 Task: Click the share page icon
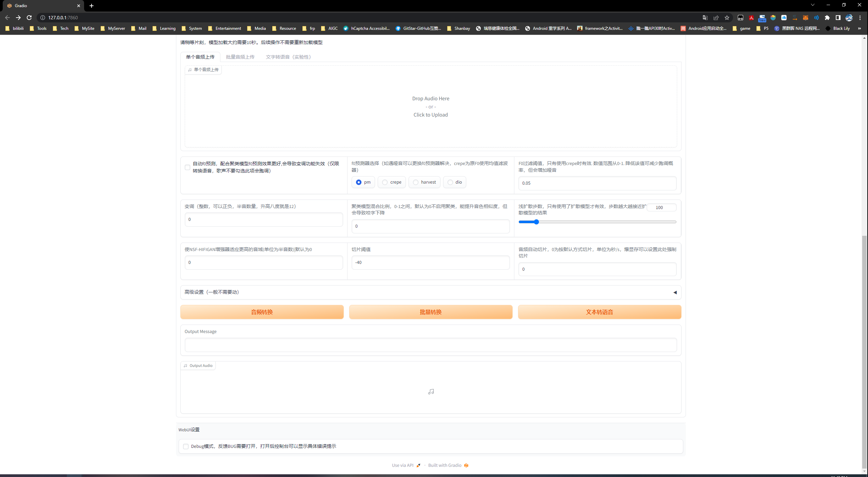[716, 18]
